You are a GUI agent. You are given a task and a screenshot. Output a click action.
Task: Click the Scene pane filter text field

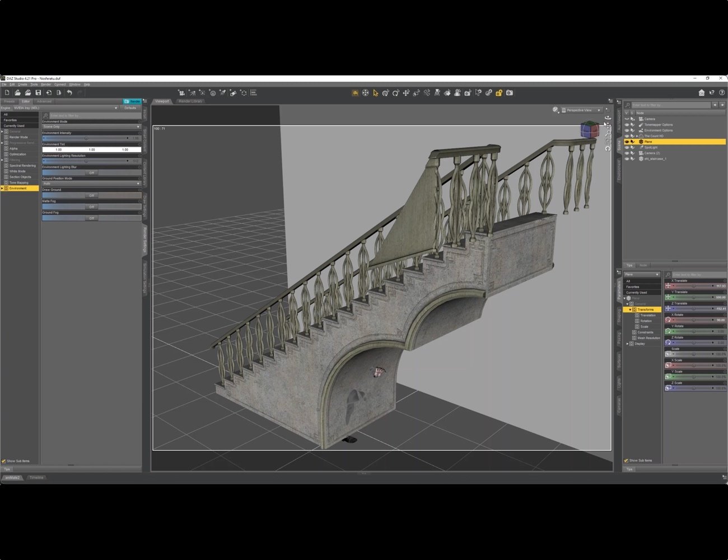[671, 105]
